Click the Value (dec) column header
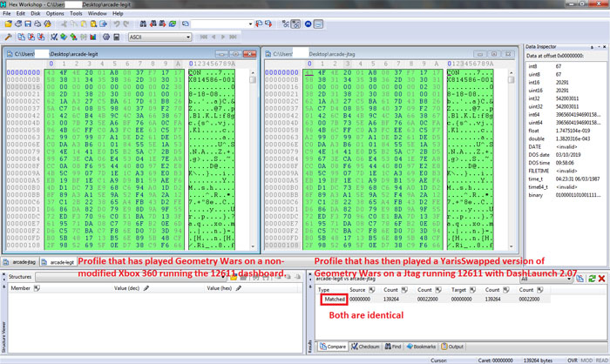This screenshot has height=364, width=610. [x=127, y=287]
